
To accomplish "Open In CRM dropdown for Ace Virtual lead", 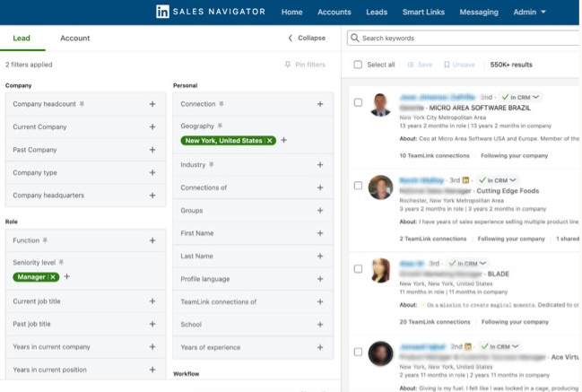I will point(500,347).
